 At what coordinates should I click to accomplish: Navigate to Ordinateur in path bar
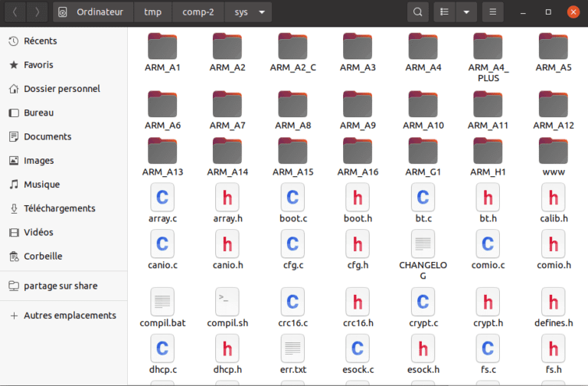click(93, 12)
